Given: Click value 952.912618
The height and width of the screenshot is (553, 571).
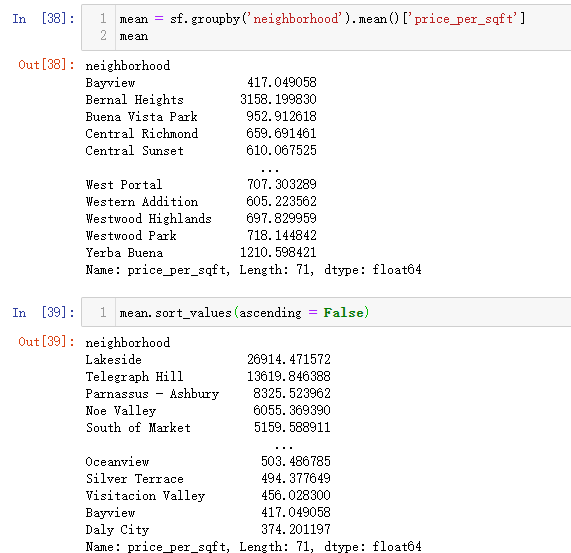Looking at the screenshot, I should pos(281,116).
